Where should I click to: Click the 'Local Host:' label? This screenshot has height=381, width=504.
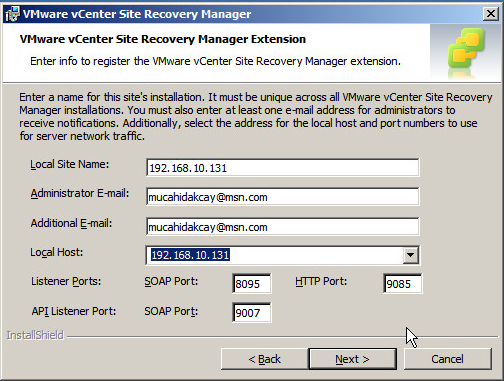pyautogui.click(x=56, y=252)
